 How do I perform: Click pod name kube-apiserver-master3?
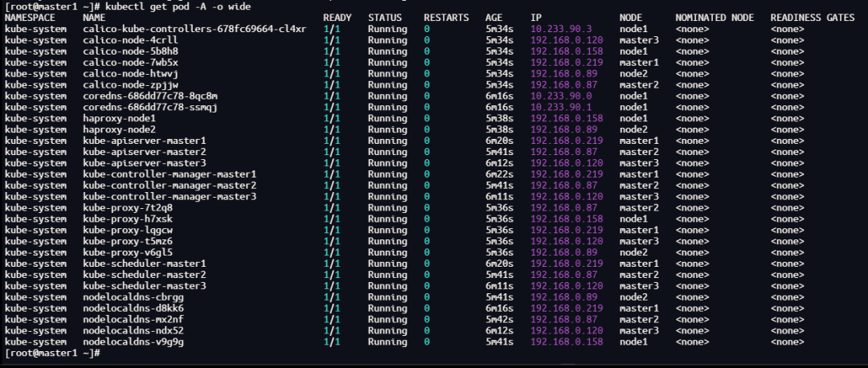[x=145, y=162]
